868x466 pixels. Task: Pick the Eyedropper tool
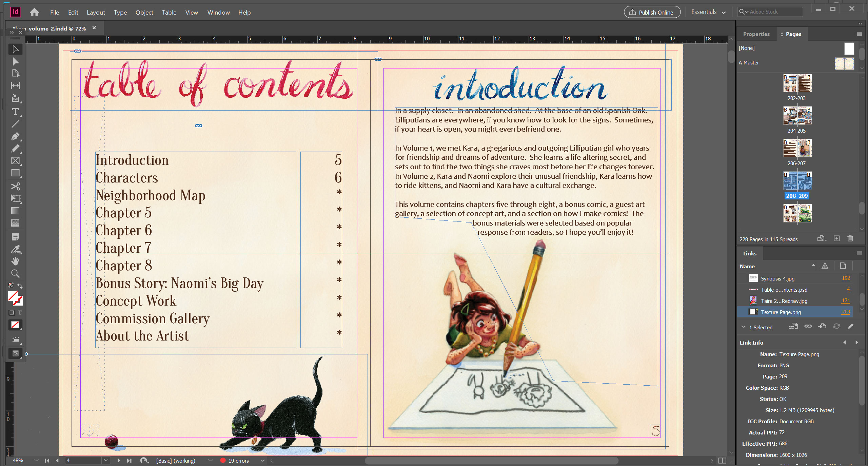pos(15,249)
